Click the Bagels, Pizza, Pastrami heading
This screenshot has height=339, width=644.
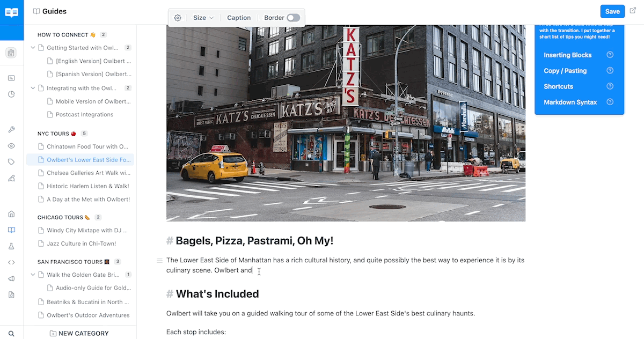(x=254, y=241)
